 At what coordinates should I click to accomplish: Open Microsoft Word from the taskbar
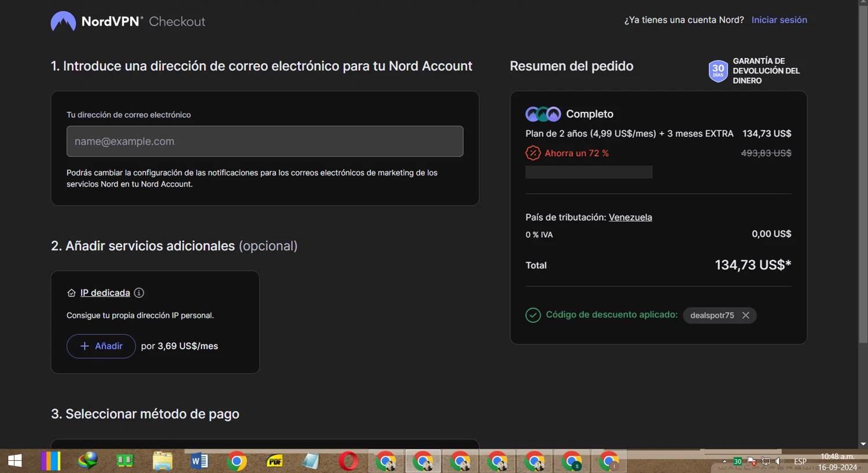[199, 461]
